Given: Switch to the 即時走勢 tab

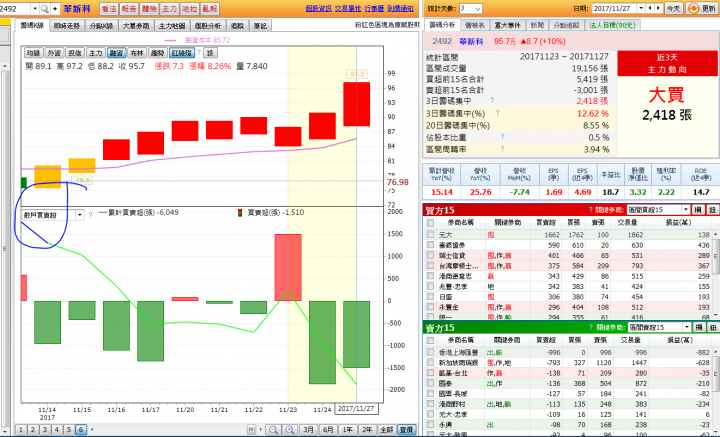Looking at the screenshot, I should coord(67,26).
